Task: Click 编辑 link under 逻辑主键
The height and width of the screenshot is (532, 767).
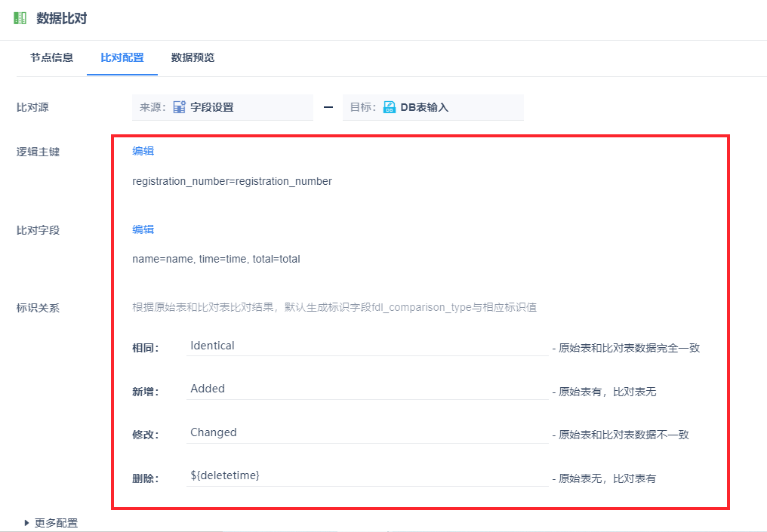Action: (x=143, y=151)
